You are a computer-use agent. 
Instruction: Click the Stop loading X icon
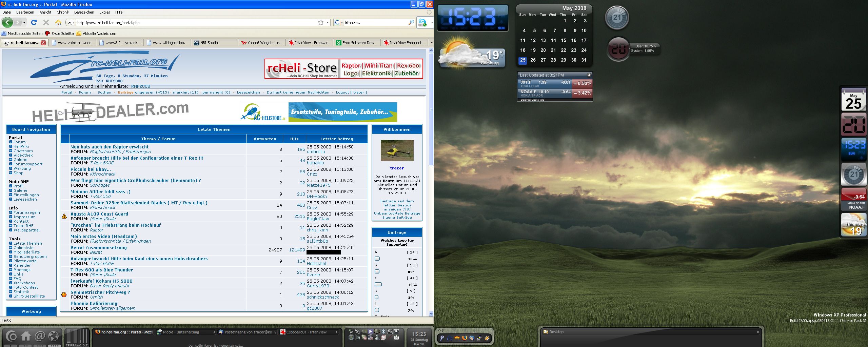point(46,22)
